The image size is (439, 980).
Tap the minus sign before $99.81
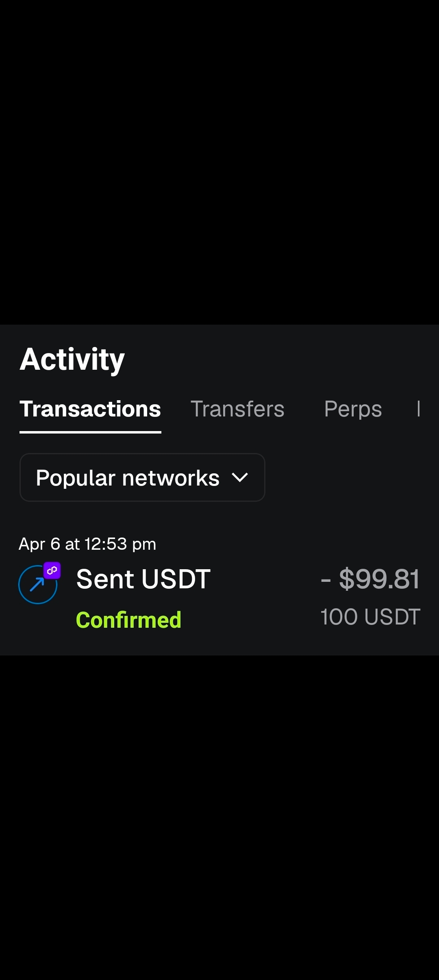[x=326, y=579]
